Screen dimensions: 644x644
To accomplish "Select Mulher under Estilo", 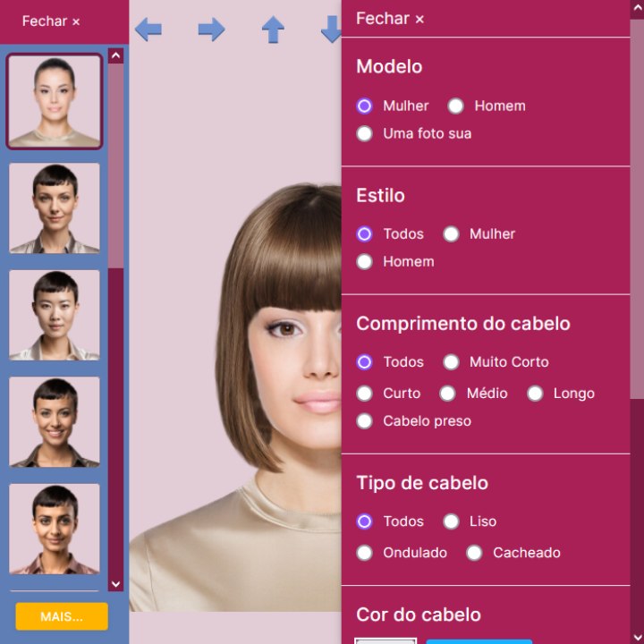I will 452,234.
